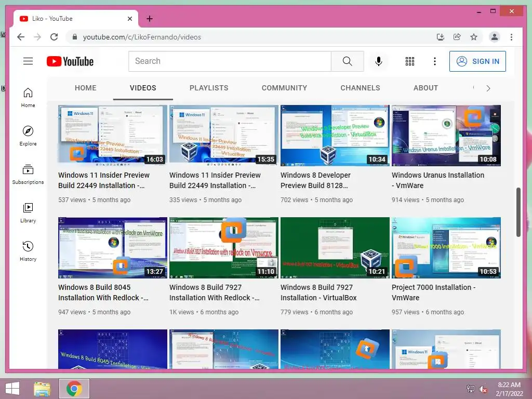532x399 pixels.
Task: Open the YouTube guide hamburger menu
Action: click(28, 61)
